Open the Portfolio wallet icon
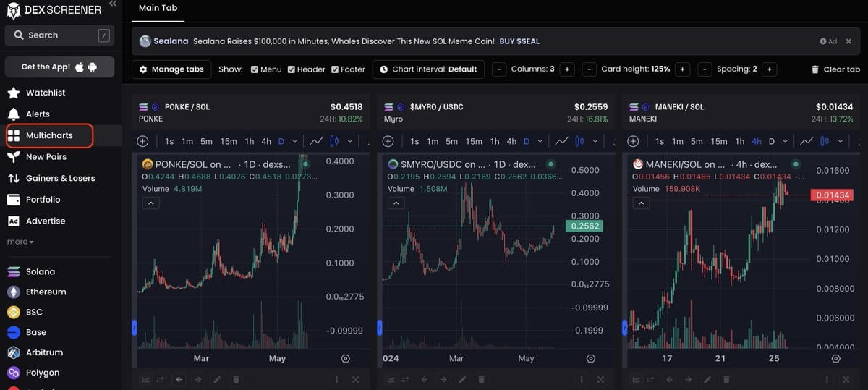This screenshot has height=390, width=868. [13, 200]
